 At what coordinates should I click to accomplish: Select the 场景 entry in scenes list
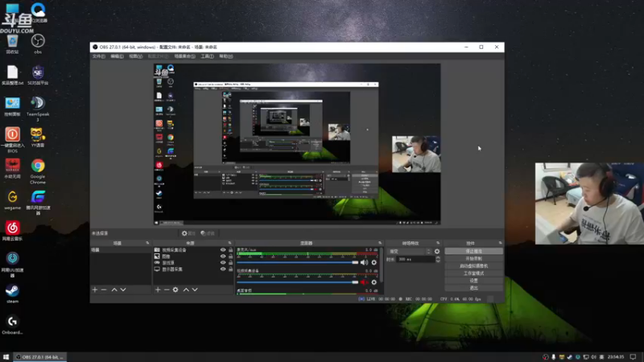point(120,250)
